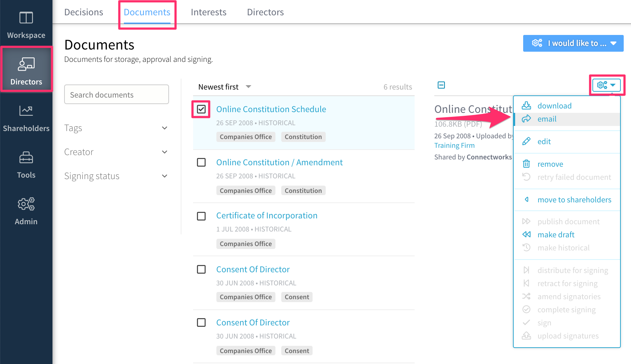Follow the Training Firm link
The width and height of the screenshot is (631, 364).
coord(454,145)
